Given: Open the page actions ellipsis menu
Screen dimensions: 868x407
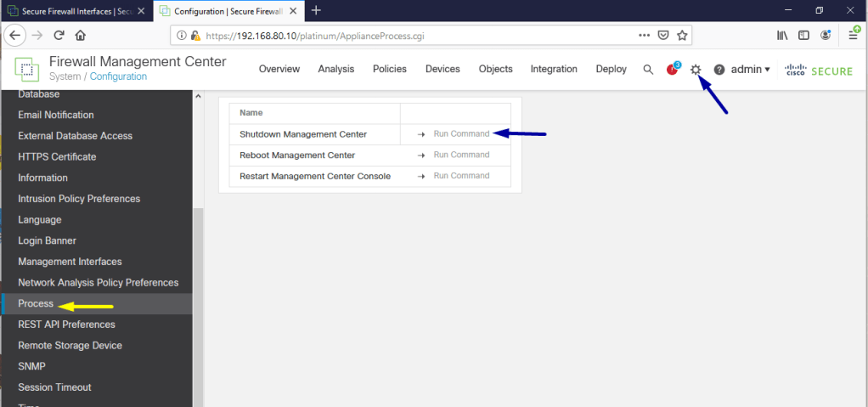Looking at the screenshot, I should [x=644, y=36].
